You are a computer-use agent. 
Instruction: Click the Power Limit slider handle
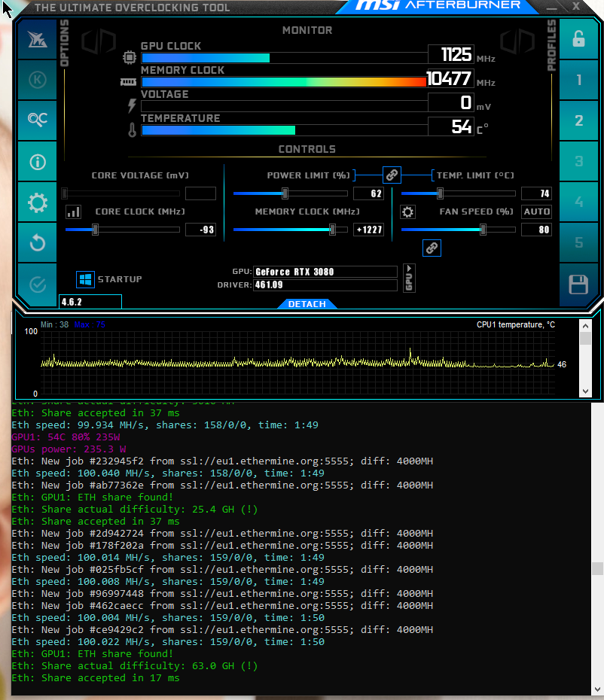coord(285,193)
